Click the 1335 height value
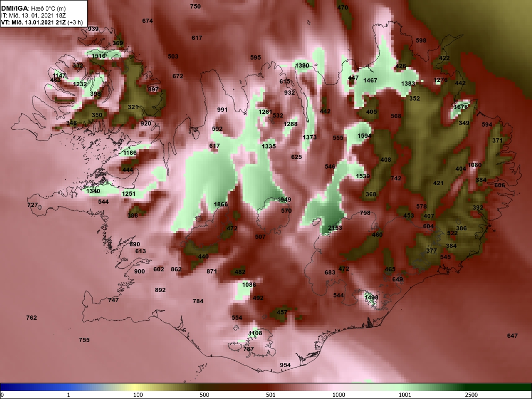 pos(269,146)
